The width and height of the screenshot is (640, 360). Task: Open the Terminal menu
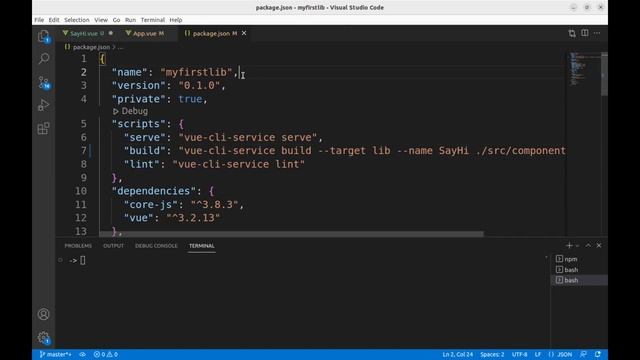pos(153,20)
